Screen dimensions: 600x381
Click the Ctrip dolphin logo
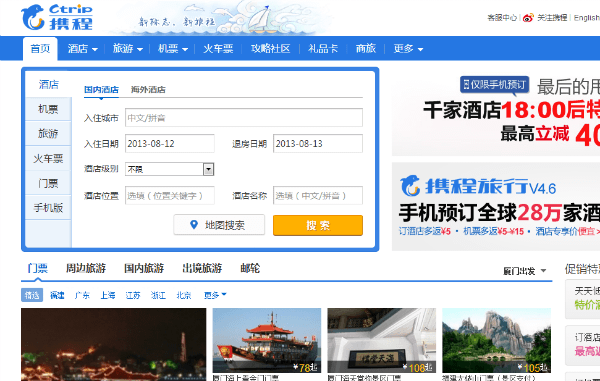[x=57, y=17]
